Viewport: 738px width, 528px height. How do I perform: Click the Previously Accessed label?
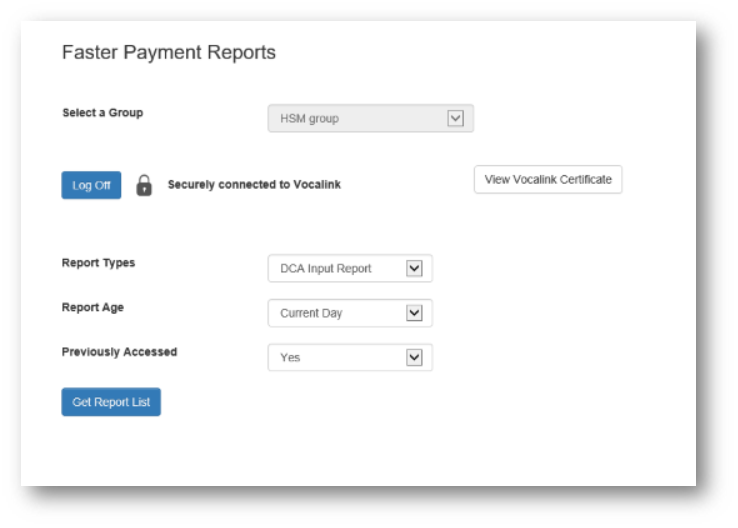coord(119,352)
